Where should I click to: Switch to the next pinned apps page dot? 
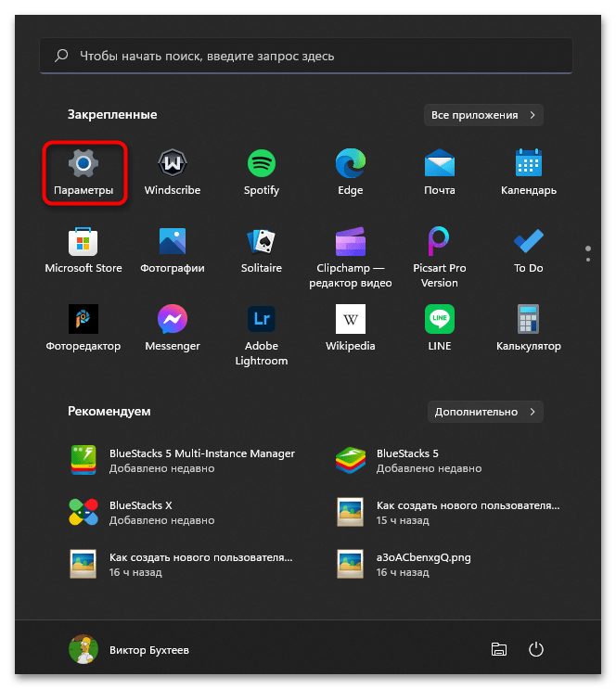point(588,260)
